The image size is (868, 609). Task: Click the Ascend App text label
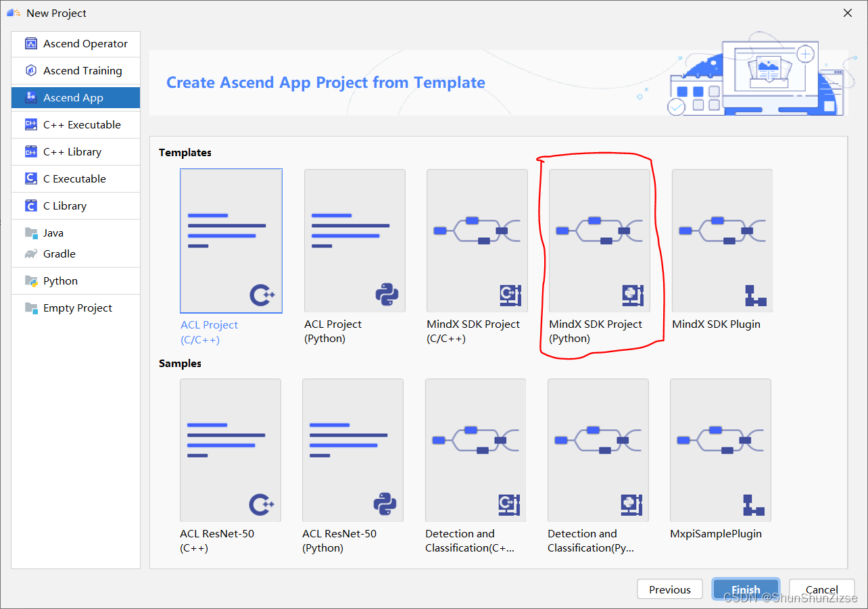pyautogui.click(x=73, y=98)
